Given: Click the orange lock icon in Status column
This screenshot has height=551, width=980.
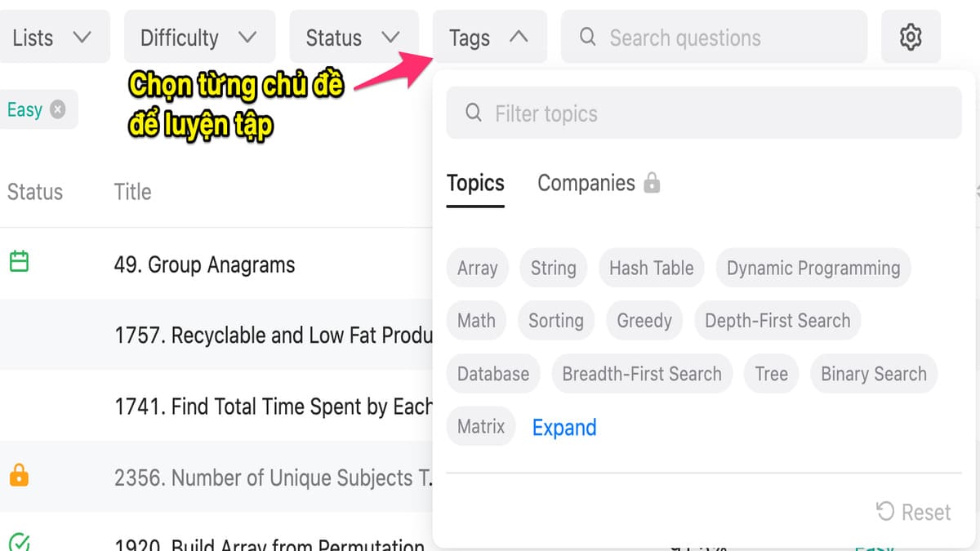Looking at the screenshot, I should [19, 475].
